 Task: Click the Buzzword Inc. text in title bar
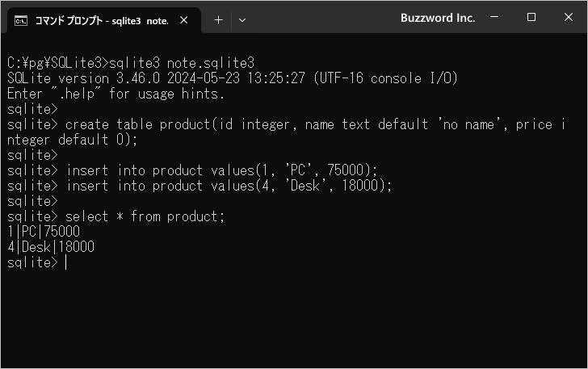438,18
